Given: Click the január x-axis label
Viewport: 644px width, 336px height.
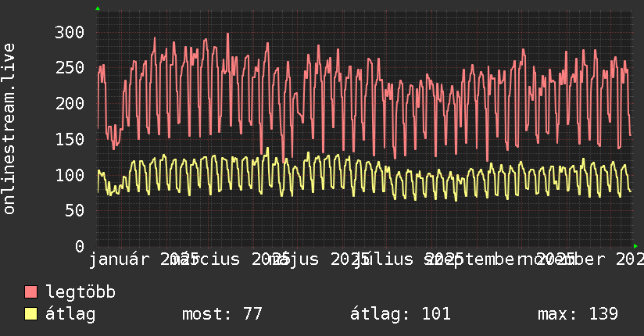Looking at the screenshot, I should (119, 259).
